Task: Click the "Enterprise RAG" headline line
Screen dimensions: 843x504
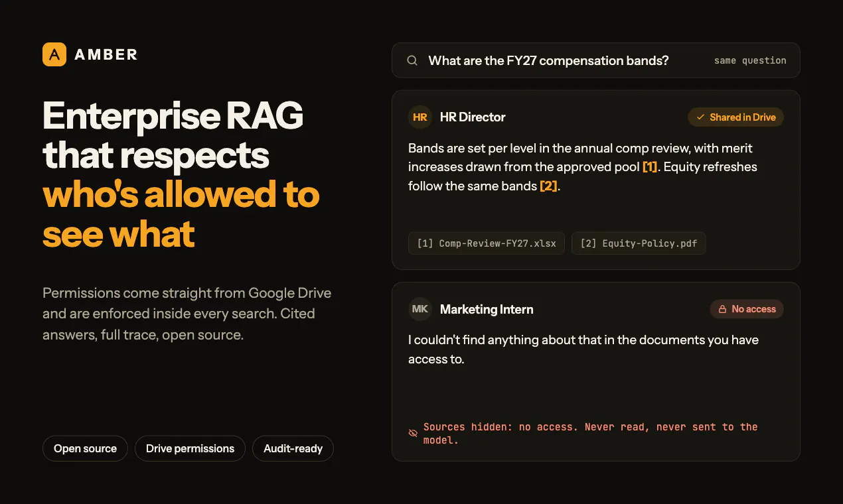Action: click(x=173, y=116)
